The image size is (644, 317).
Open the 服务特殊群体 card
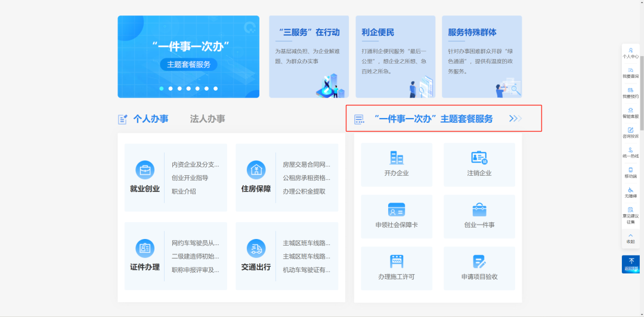click(x=482, y=57)
